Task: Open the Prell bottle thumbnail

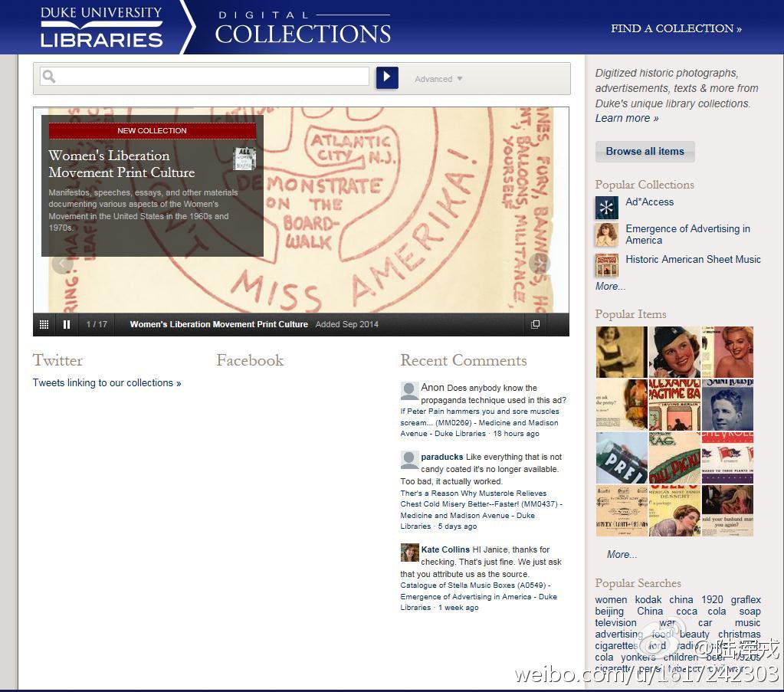Action: point(622,458)
